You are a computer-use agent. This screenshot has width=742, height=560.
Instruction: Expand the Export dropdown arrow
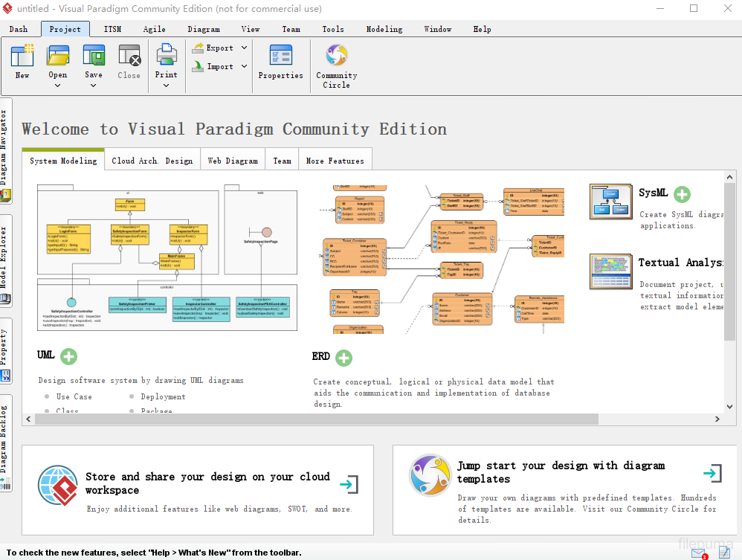pyautogui.click(x=244, y=48)
